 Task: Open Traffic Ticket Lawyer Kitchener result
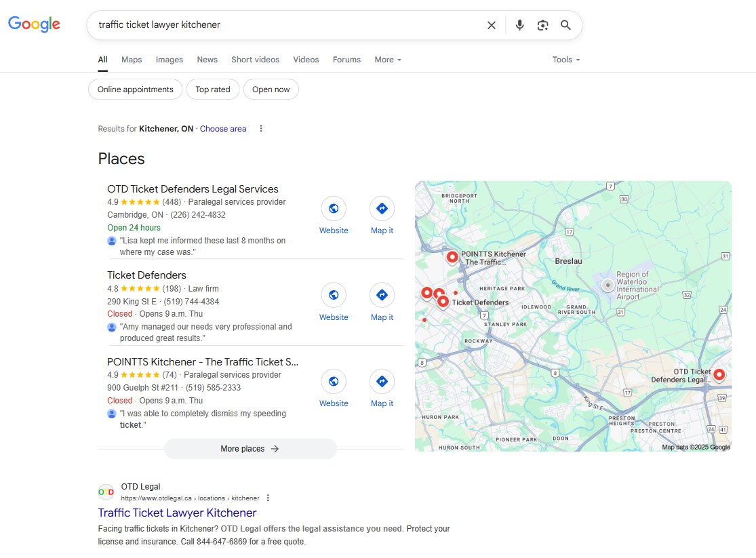click(x=177, y=513)
